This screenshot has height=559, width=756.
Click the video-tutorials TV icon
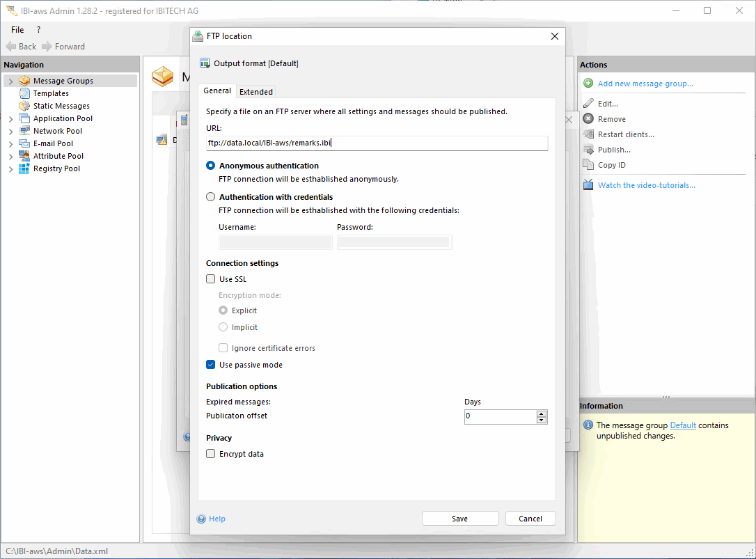coord(588,185)
